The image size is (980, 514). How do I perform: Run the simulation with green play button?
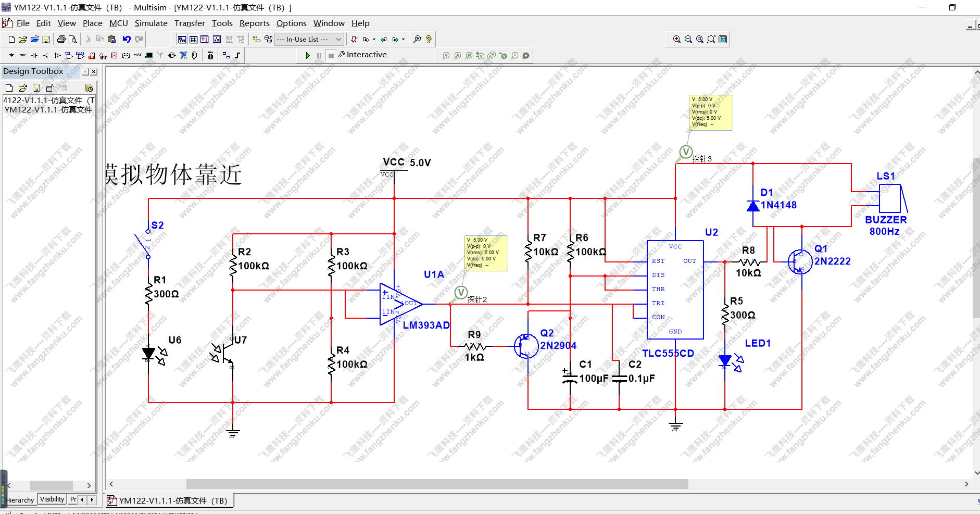point(308,55)
